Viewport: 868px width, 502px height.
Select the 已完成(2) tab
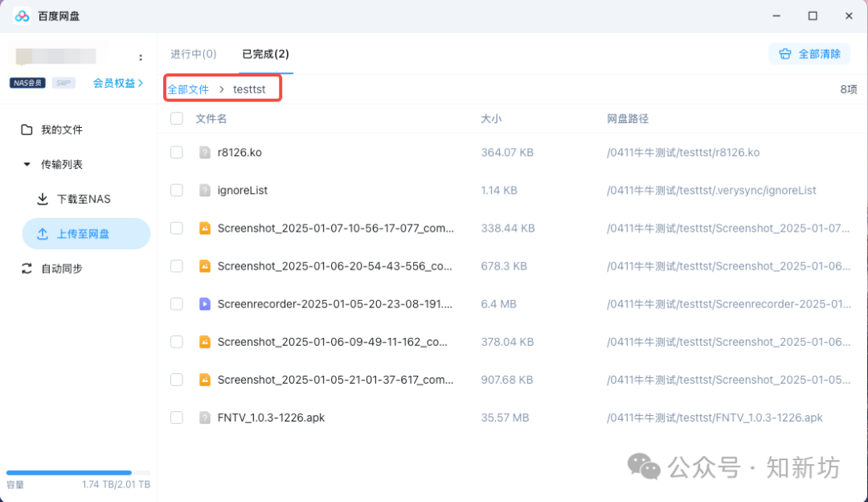[x=265, y=54]
